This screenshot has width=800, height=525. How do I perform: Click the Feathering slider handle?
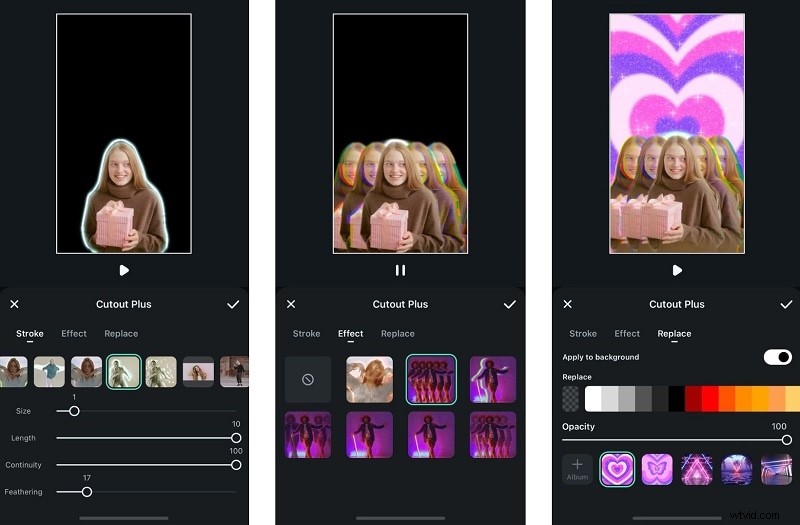pyautogui.click(x=87, y=491)
